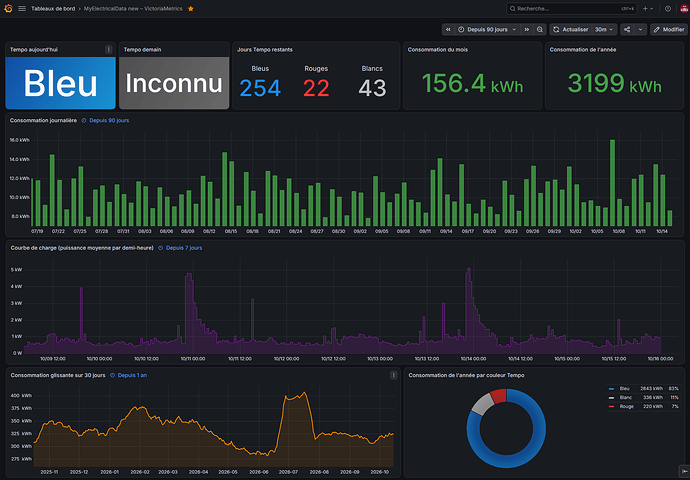
Task: Click the corner icon at the bottom right edge
Action: click(x=684, y=473)
